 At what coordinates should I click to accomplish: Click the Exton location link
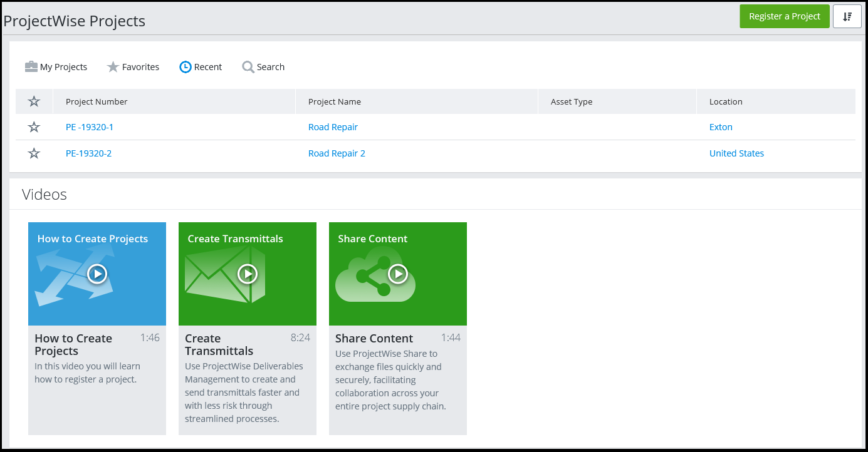(x=721, y=127)
